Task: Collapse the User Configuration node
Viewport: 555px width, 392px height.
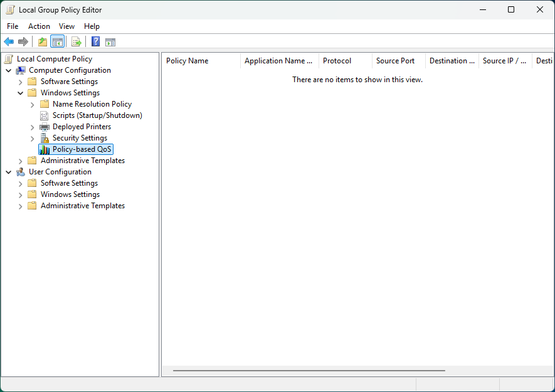Action: [9, 172]
